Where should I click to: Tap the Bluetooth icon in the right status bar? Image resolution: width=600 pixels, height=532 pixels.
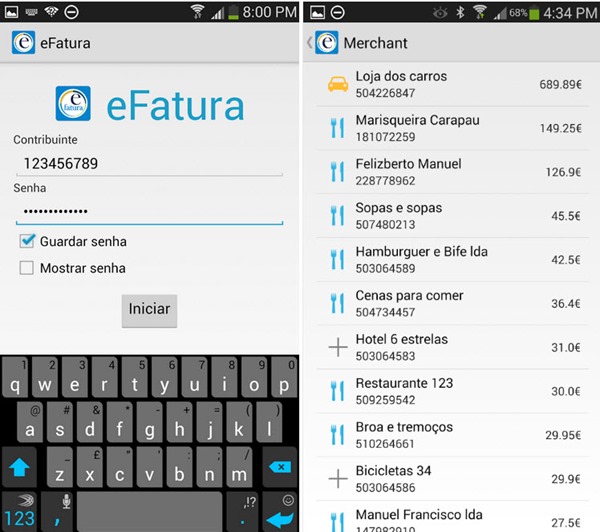(460, 12)
